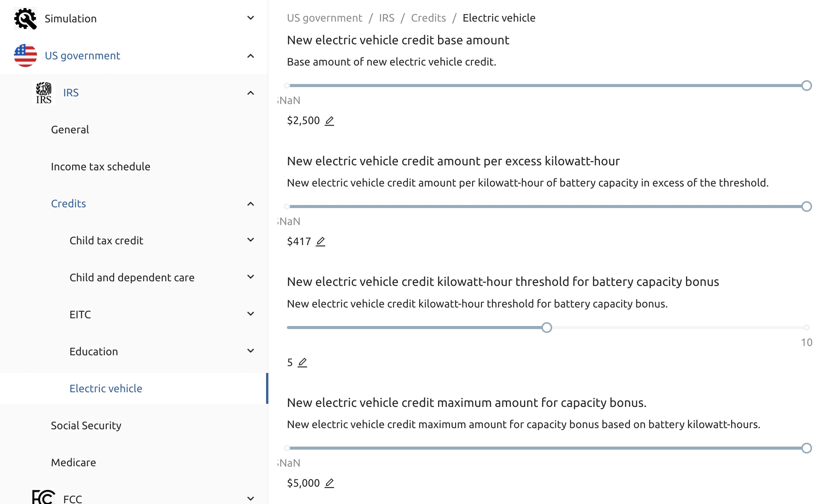Collapse the Credits section chevron
The width and height of the screenshot is (836, 504).
(251, 204)
